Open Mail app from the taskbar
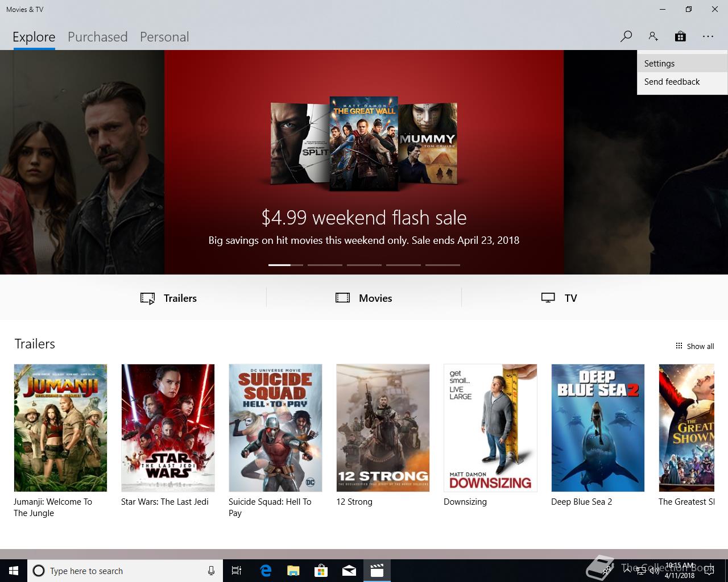This screenshot has height=582, width=728. (x=349, y=571)
